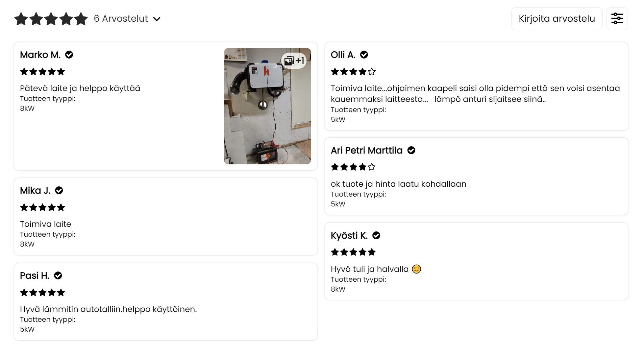Click the overall five-star rating summary
The width and height of the screenshot is (644, 356).
pyautogui.click(x=51, y=19)
